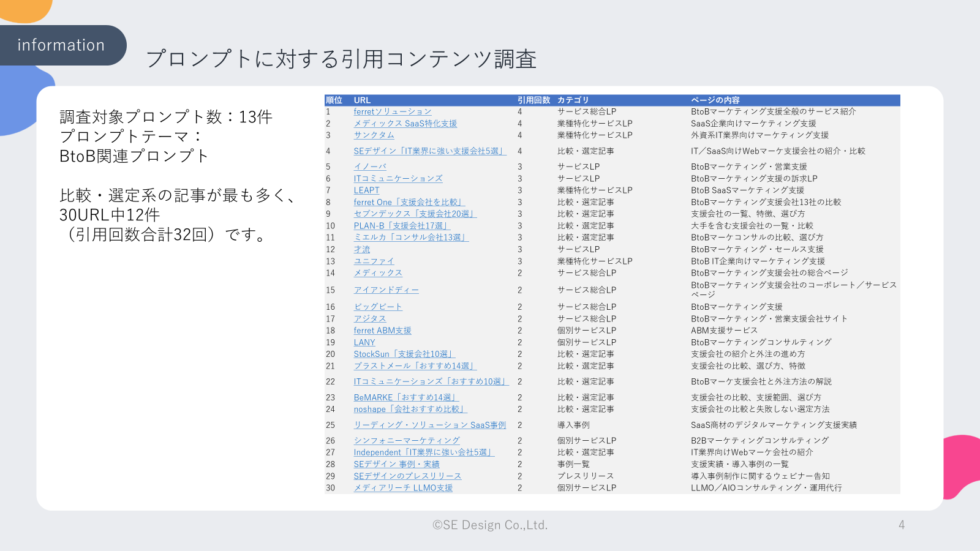980x551 pixels.
Task: Open the アジタス link
Action: 370,319
